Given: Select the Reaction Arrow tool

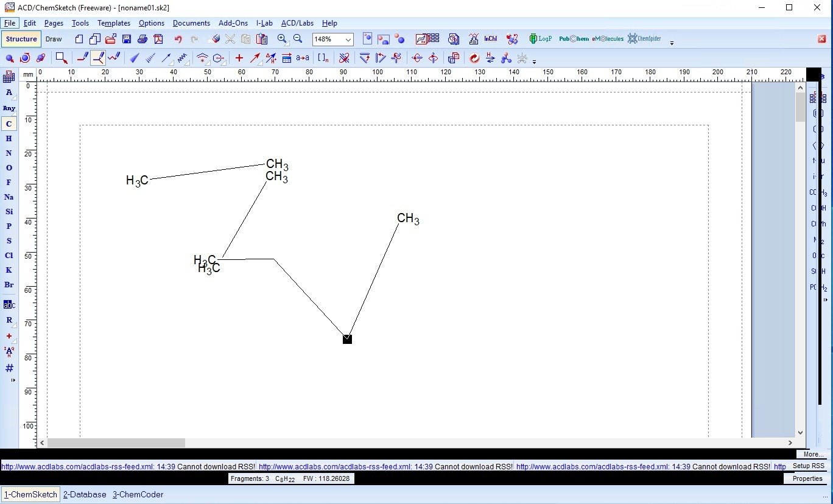Looking at the screenshot, I should pyautogui.click(x=255, y=58).
